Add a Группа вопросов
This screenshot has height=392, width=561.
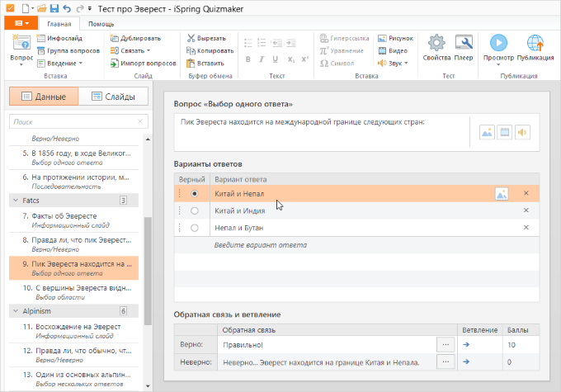coord(68,50)
